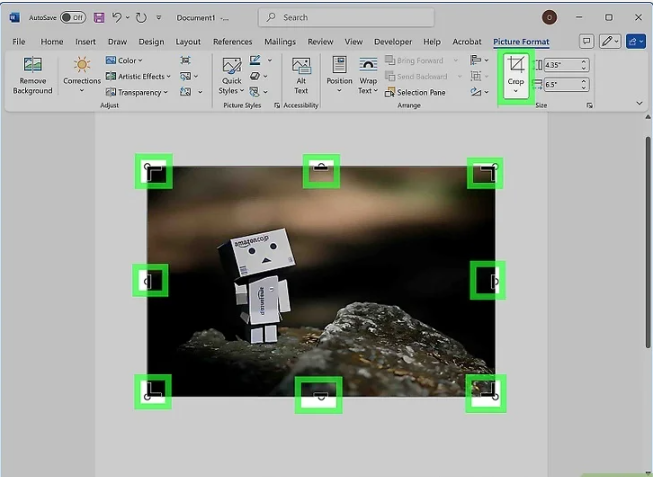Redo the last action

click(x=141, y=17)
